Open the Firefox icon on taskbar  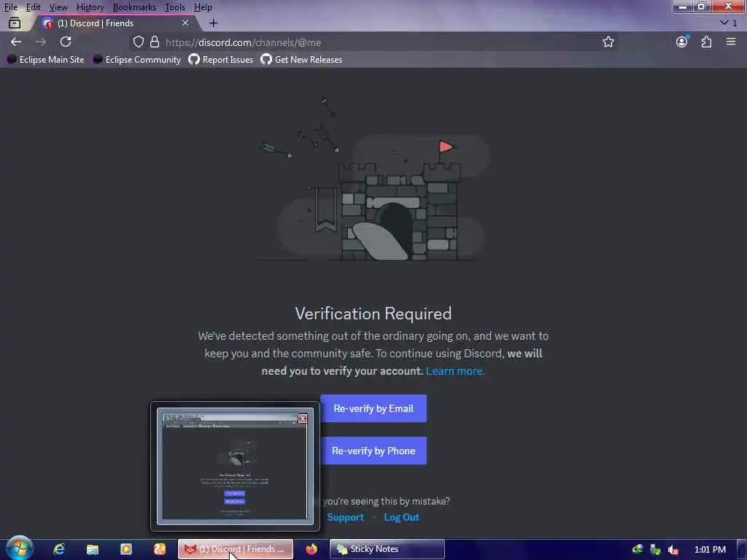click(x=311, y=549)
